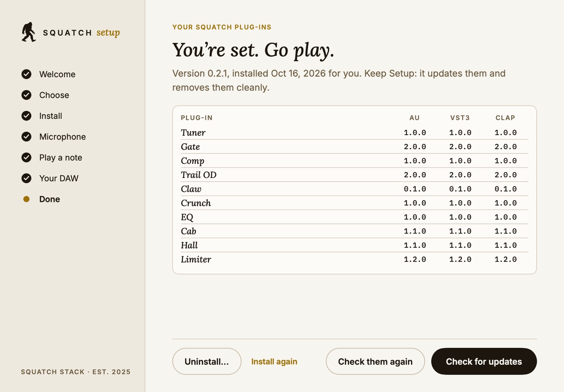Go to the Welcome step
Screen dimensions: 564x392
(57, 74)
